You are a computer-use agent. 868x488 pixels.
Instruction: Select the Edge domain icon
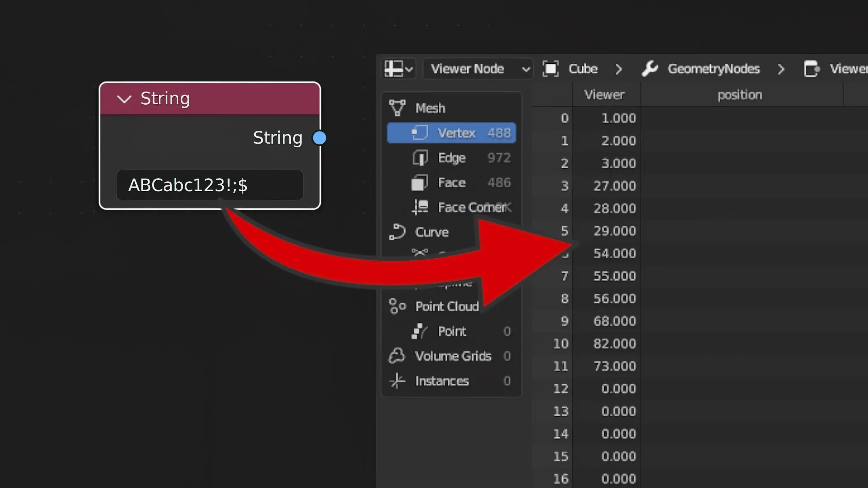pyautogui.click(x=420, y=158)
